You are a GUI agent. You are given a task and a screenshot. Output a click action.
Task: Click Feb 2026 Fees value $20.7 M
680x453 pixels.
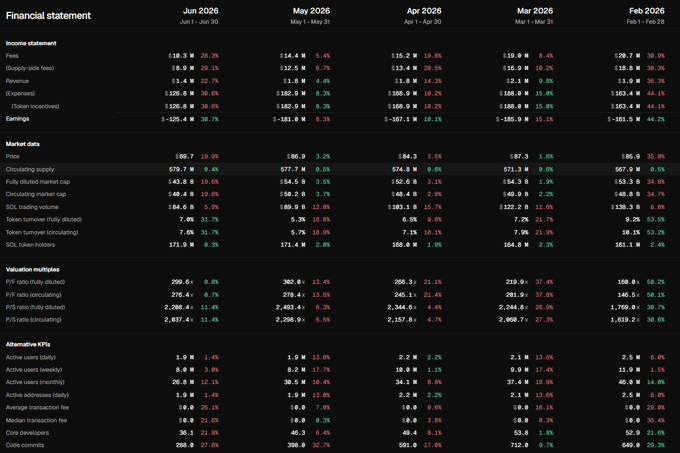pos(627,56)
